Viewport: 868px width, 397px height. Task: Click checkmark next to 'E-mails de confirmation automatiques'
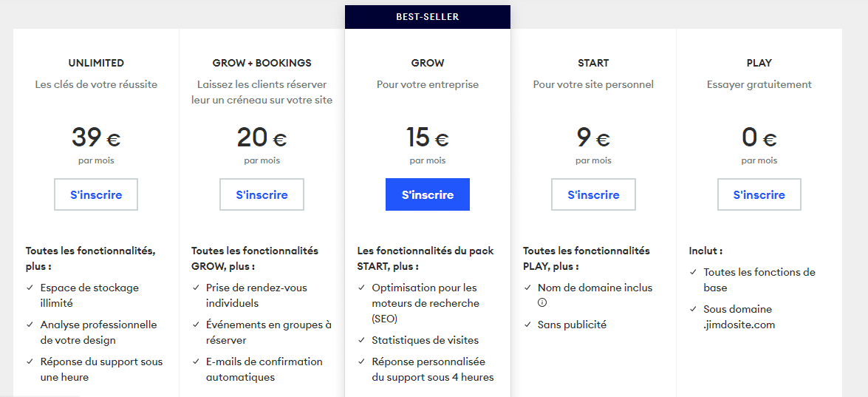(195, 362)
